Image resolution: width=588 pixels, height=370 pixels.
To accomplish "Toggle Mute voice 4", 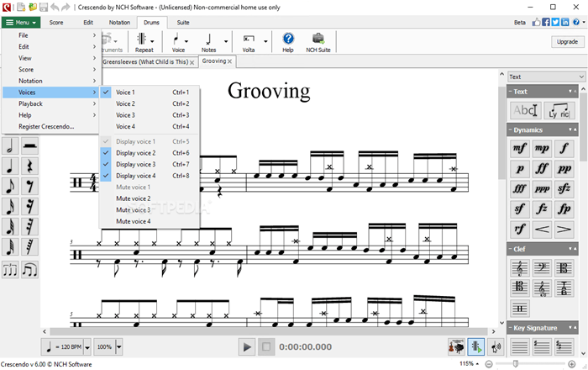I will coord(149,221).
